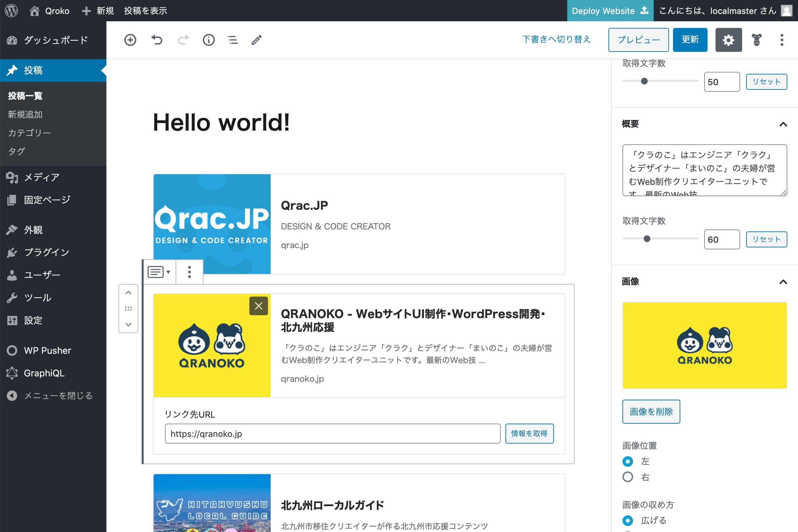Open the block type switcher dropdown
Image resolution: width=798 pixels, height=532 pixels.
(x=159, y=272)
